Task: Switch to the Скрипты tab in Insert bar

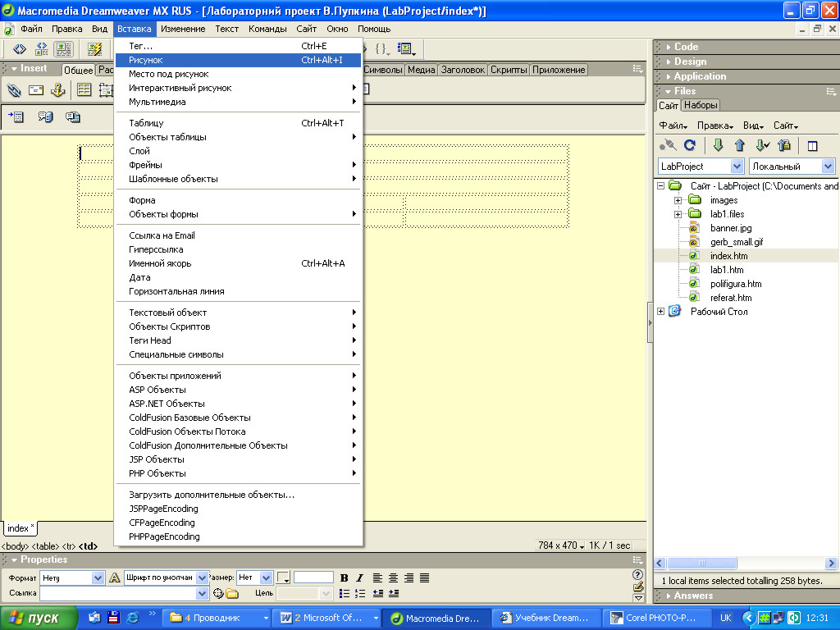Action: 509,70
